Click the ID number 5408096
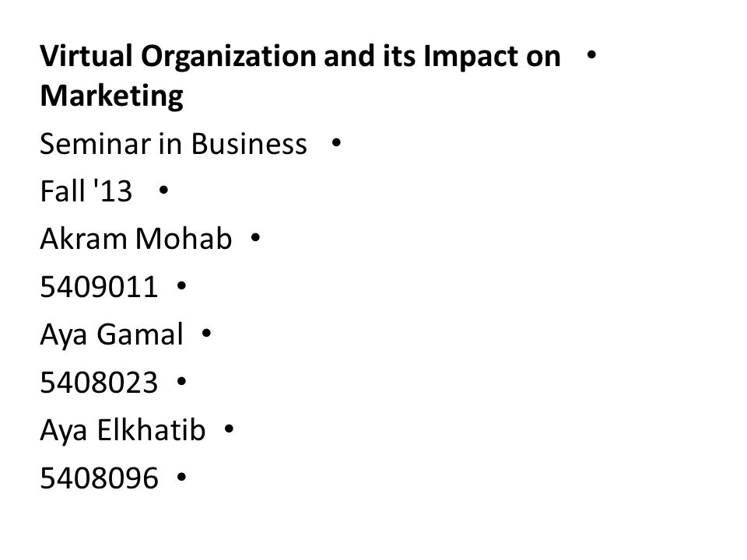Screen dimensions: 747x560 pos(99,478)
